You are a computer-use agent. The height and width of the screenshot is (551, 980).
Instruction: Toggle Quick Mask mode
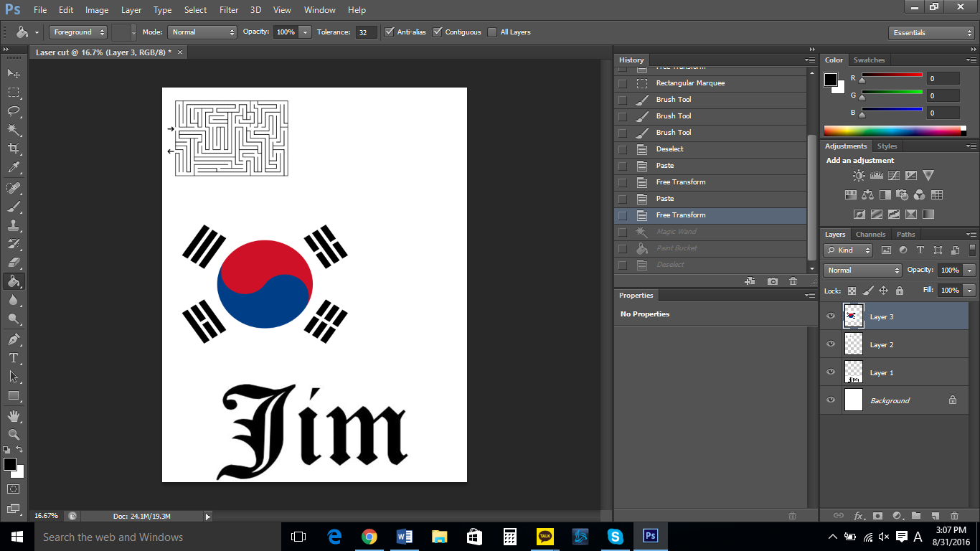tap(14, 489)
